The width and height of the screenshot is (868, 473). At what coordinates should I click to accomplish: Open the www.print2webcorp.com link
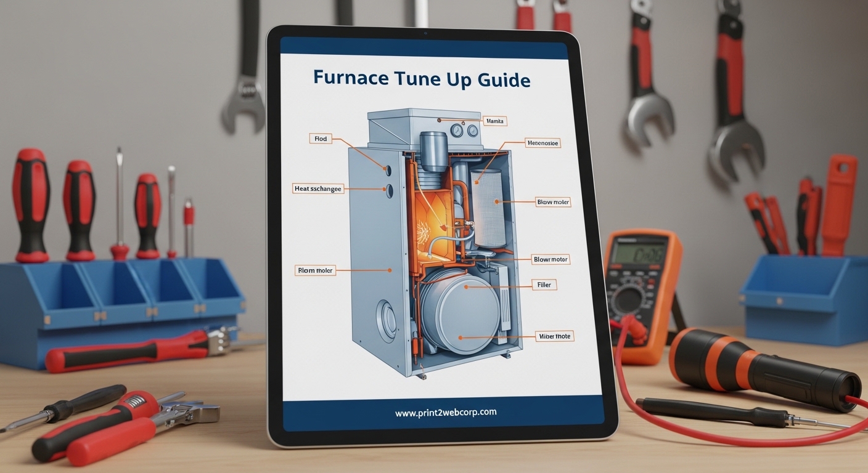click(446, 413)
